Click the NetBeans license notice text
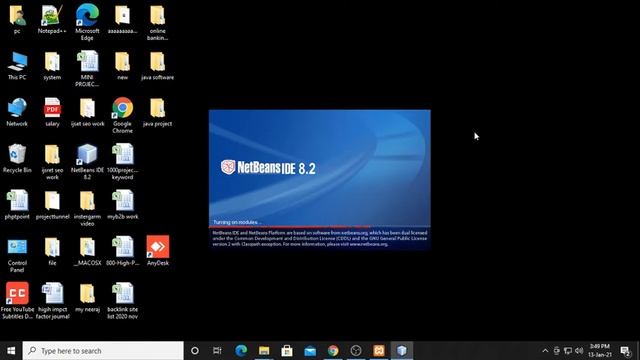This screenshot has width=640, height=360. coord(320,238)
